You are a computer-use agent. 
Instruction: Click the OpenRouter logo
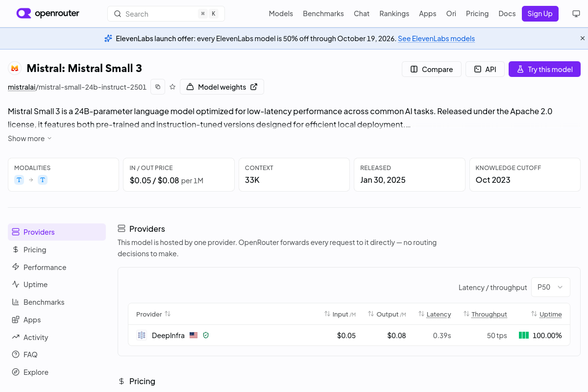click(x=48, y=14)
